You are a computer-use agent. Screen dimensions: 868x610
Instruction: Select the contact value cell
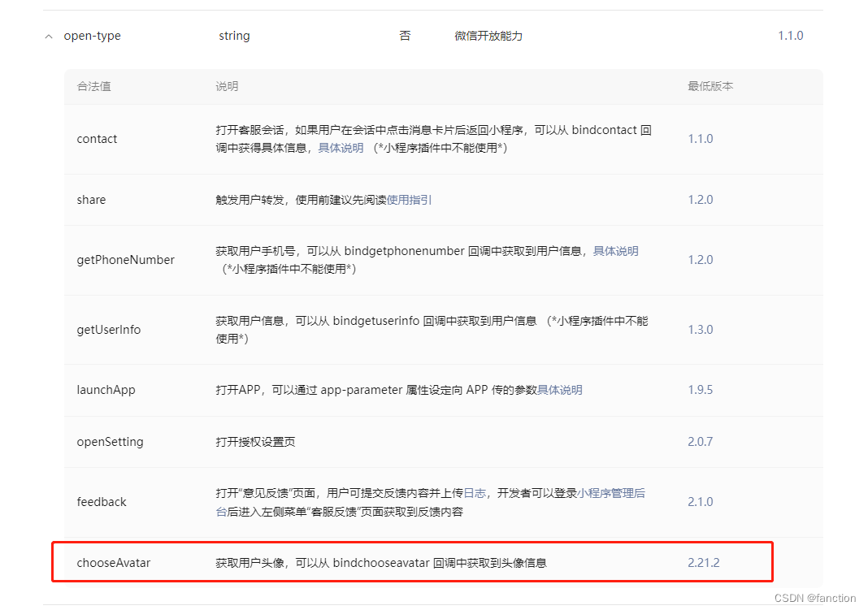[97, 139]
